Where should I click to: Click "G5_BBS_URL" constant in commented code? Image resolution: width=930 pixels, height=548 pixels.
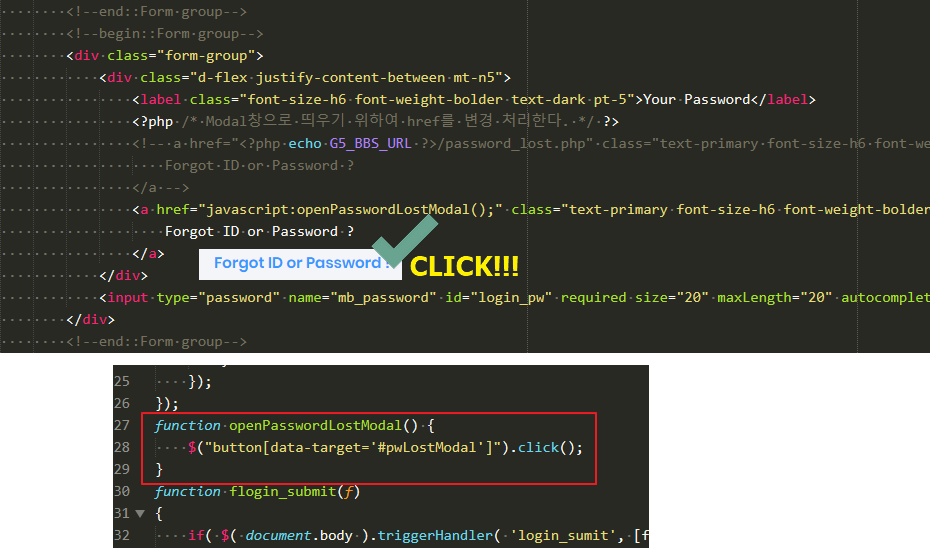370,144
